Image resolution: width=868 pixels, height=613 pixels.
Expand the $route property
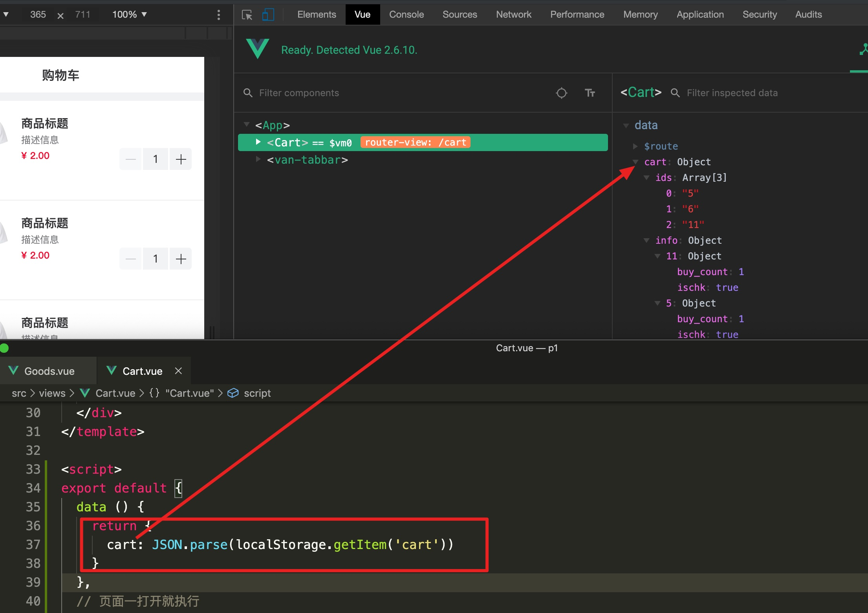(x=635, y=146)
